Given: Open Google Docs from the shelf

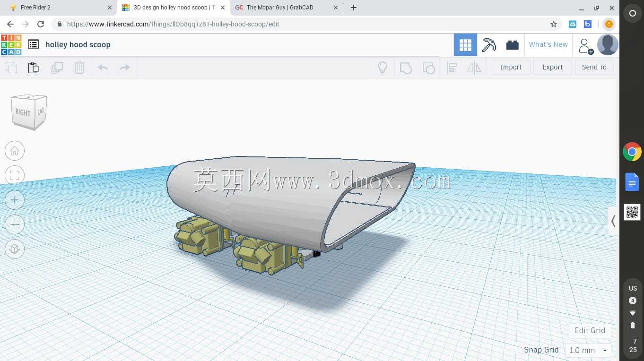Looking at the screenshot, I should tap(632, 182).
